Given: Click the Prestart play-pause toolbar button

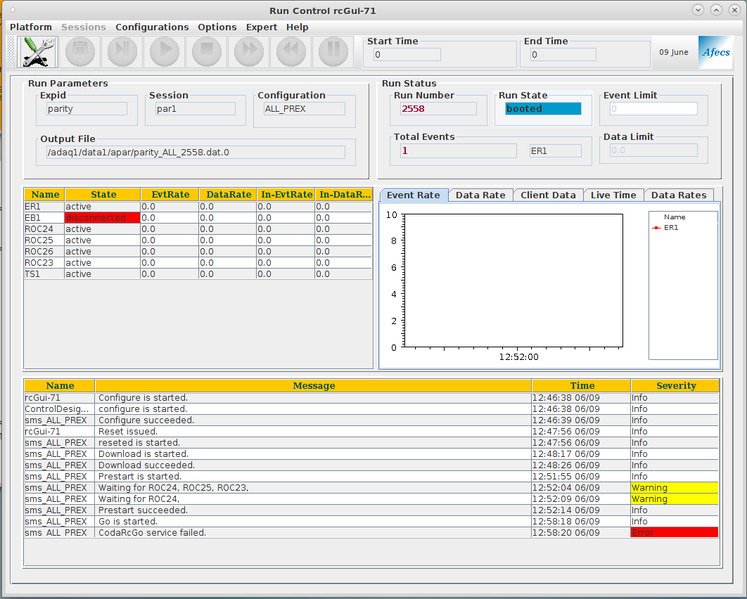Looking at the screenshot, I should [x=122, y=51].
